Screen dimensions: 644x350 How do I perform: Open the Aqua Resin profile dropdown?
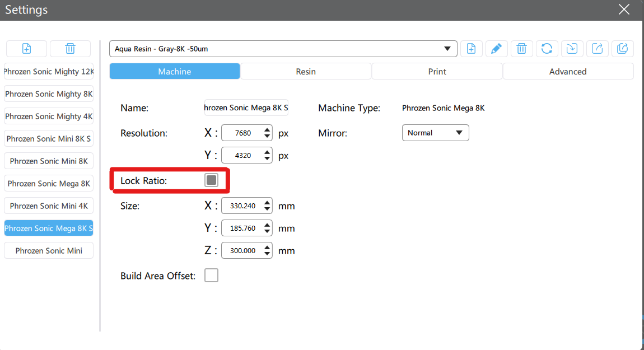pos(283,49)
